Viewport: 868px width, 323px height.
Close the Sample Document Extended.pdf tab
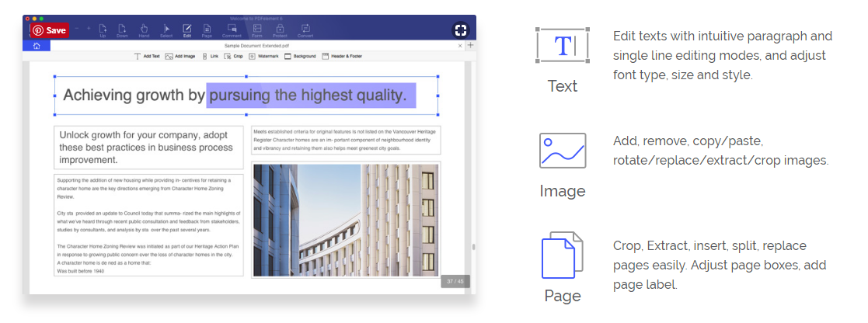point(460,46)
